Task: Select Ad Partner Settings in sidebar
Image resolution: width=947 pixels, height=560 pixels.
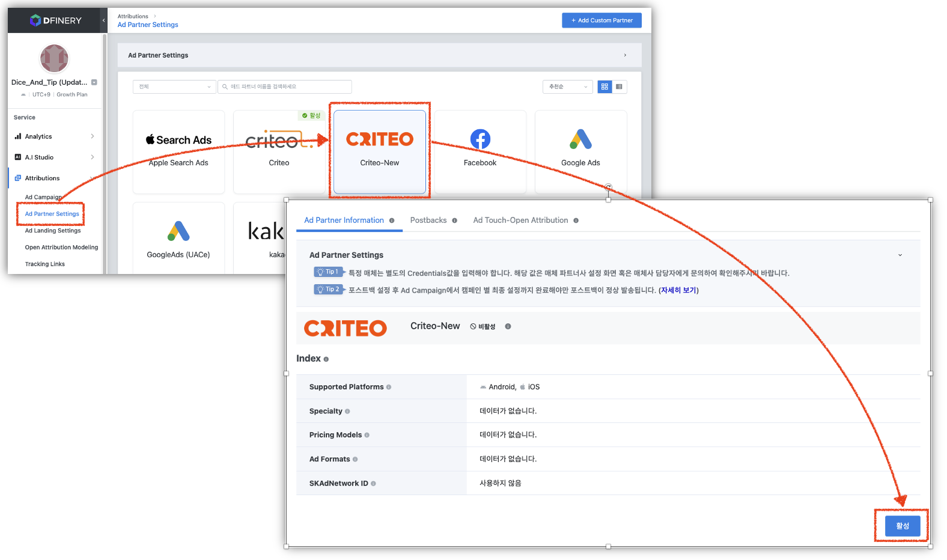Action: pyautogui.click(x=52, y=214)
